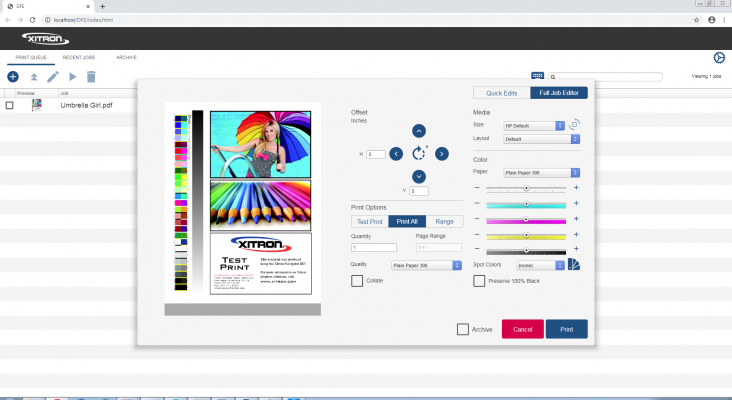Click the spot colors swatch fan icon
This screenshot has height=400, width=732.
574,265
